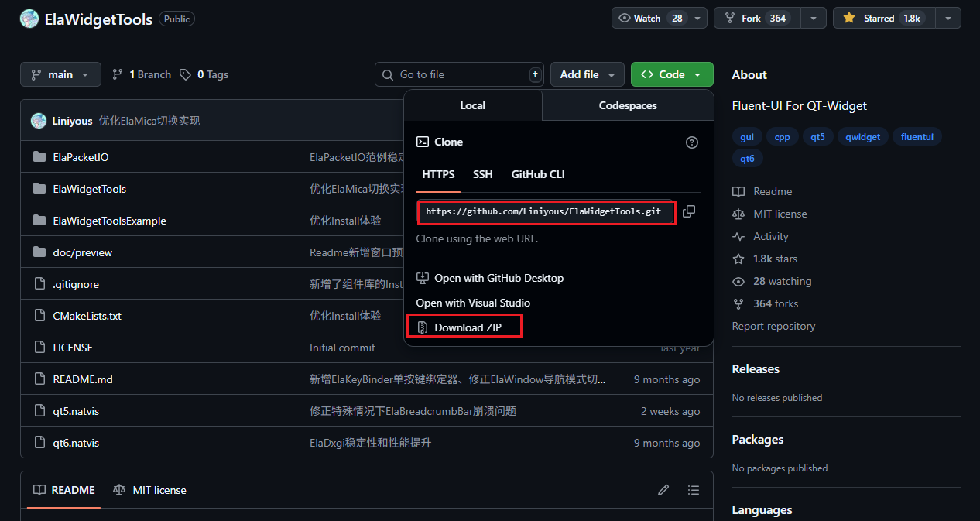The height and width of the screenshot is (521, 980).
Task: Click the clone help question mark icon
Action: (692, 142)
